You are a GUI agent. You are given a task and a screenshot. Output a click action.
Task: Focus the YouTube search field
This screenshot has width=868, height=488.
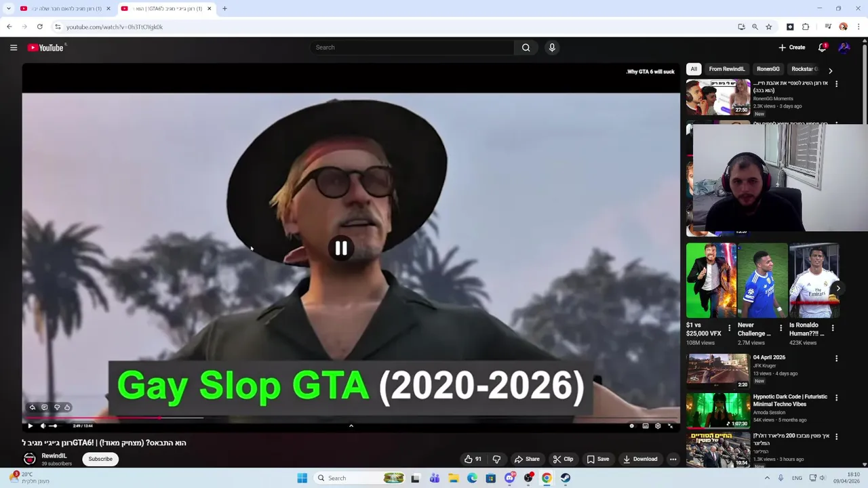point(412,47)
